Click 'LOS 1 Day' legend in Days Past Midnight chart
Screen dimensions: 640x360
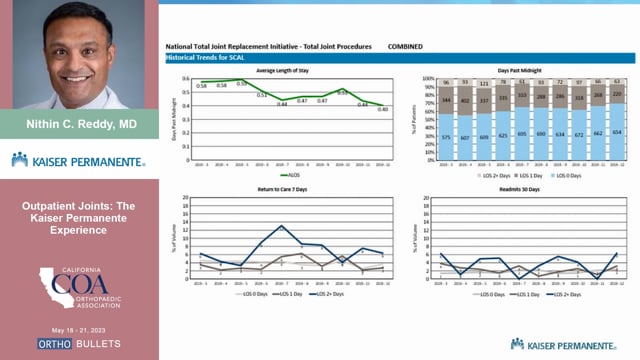(528, 176)
